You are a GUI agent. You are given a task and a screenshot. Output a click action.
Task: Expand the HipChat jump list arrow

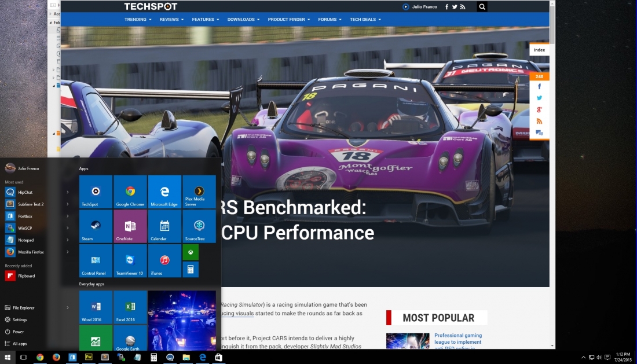click(x=68, y=192)
